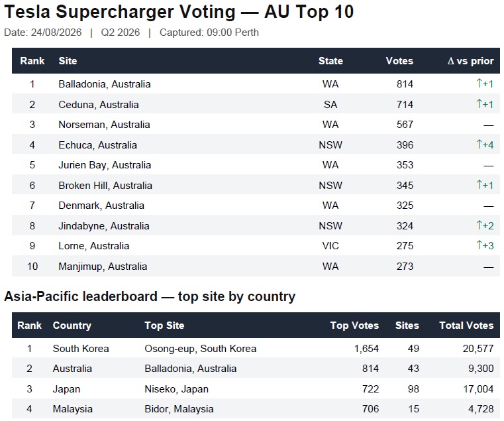The width and height of the screenshot is (504, 421).
Task: Click the Top Votes column header
Action: 354,326
